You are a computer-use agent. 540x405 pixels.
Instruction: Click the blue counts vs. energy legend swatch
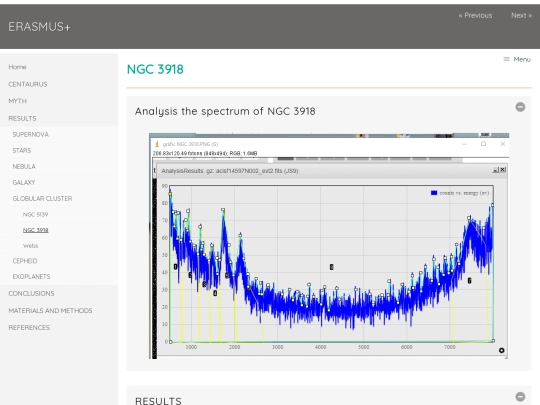click(x=434, y=193)
